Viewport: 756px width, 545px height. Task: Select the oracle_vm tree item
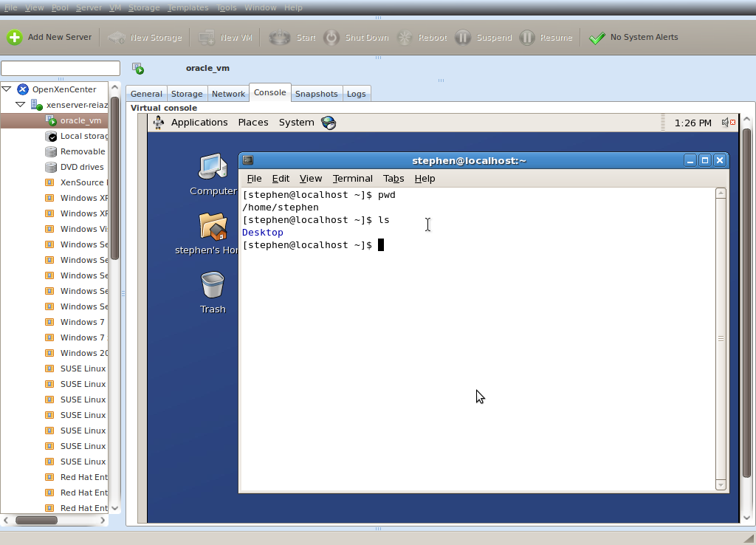point(80,120)
